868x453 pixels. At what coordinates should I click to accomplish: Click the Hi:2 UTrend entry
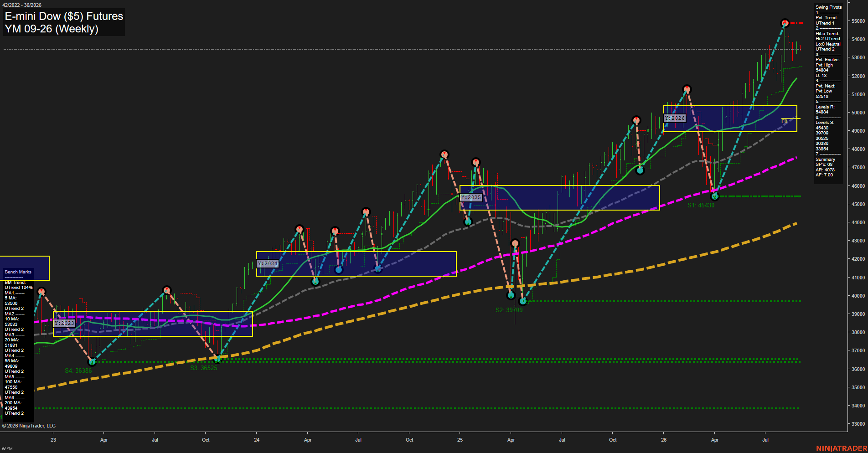tap(827, 39)
